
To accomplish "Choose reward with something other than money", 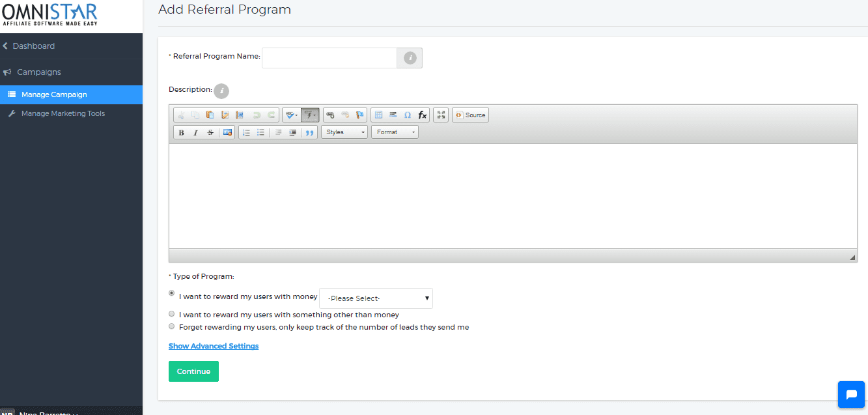I will (172, 314).
